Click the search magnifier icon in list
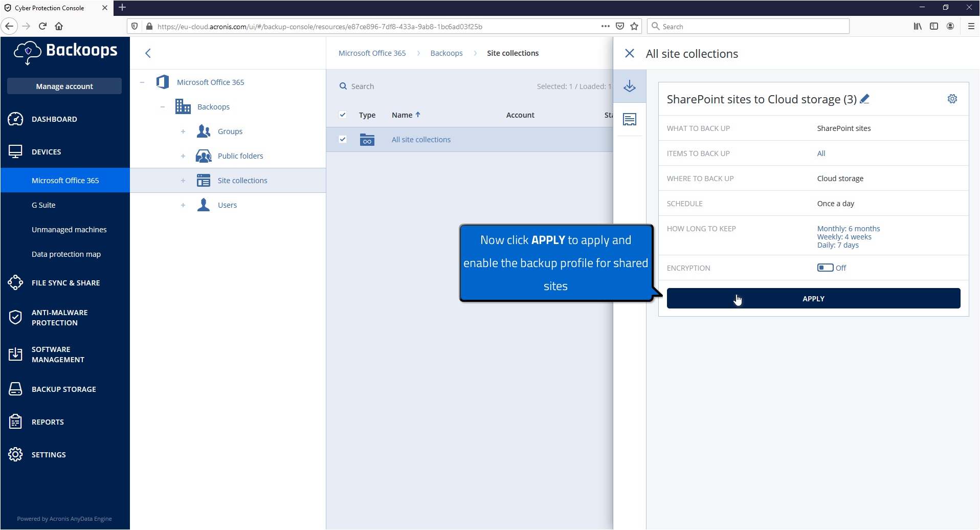This screenshot has height=530, width=980. [x=343, y=86]
